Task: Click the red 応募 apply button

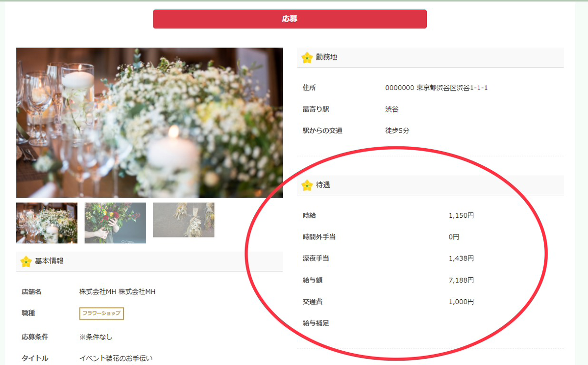Action: pos(290,19)
